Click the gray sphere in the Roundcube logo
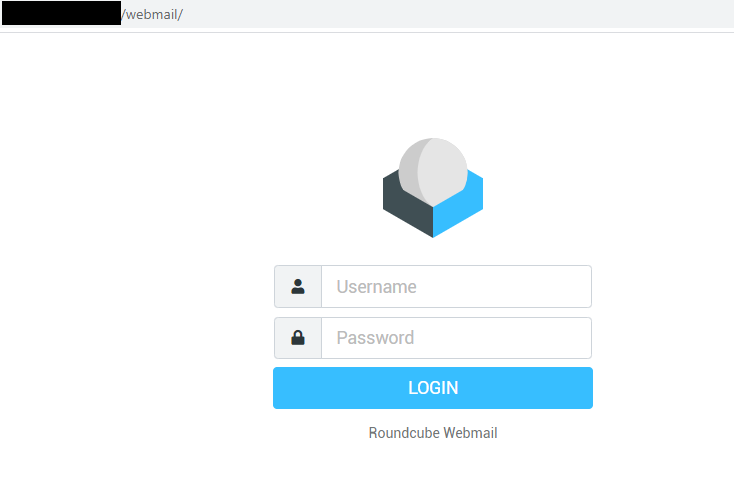 pyautogui.click(x=433, y=168)
